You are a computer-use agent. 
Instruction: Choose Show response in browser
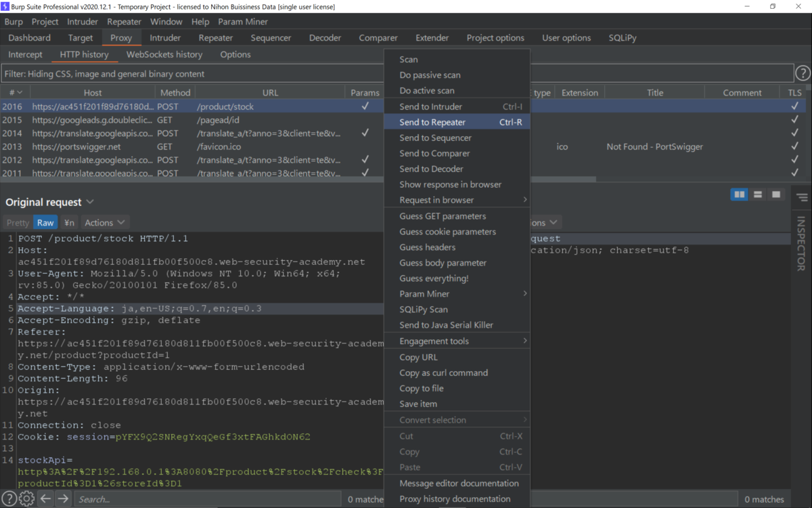[457, 184]
